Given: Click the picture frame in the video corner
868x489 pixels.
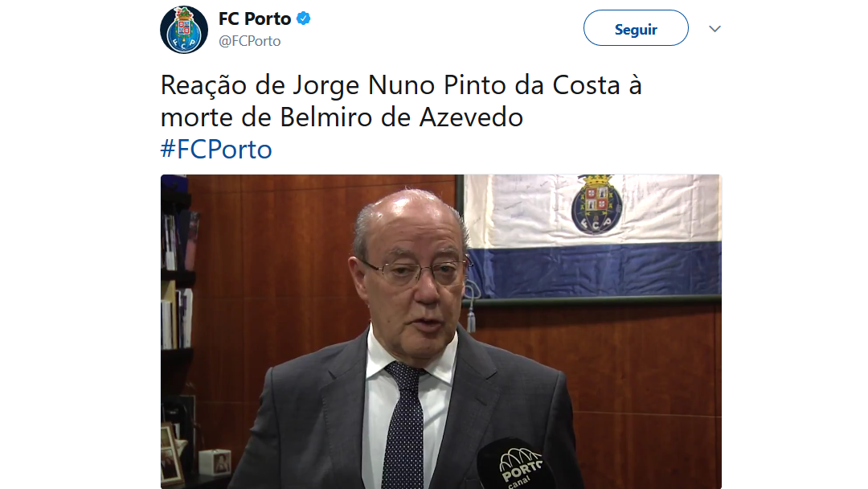Looking at the screenshot, I should coord(170,453).
